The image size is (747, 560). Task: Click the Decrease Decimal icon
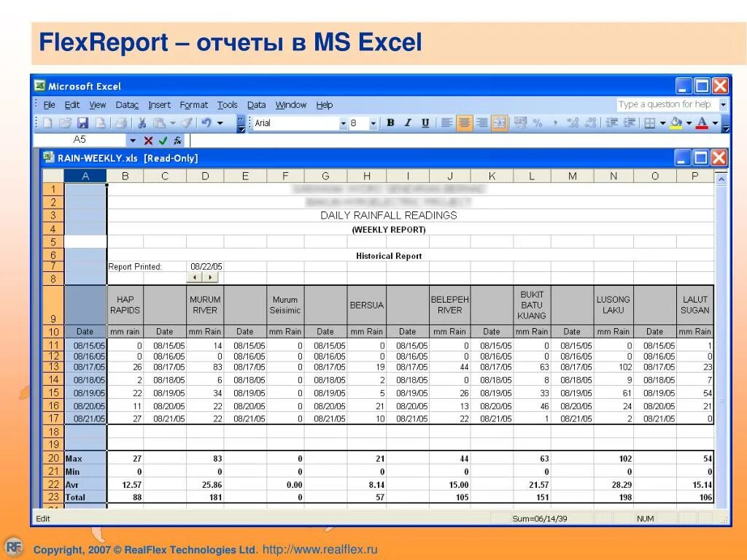pyautogui.click(x=591, y=122)
